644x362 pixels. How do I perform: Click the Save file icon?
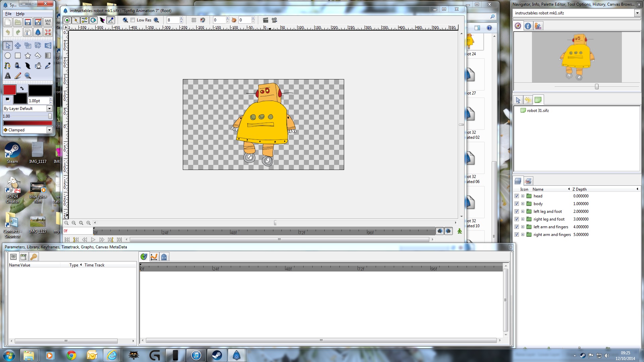(x=28, y=22)
